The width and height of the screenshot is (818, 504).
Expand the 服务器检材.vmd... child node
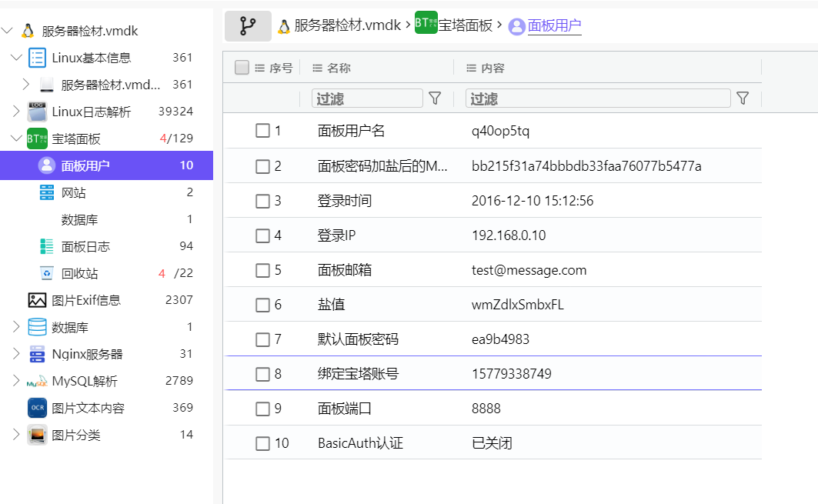25,84
